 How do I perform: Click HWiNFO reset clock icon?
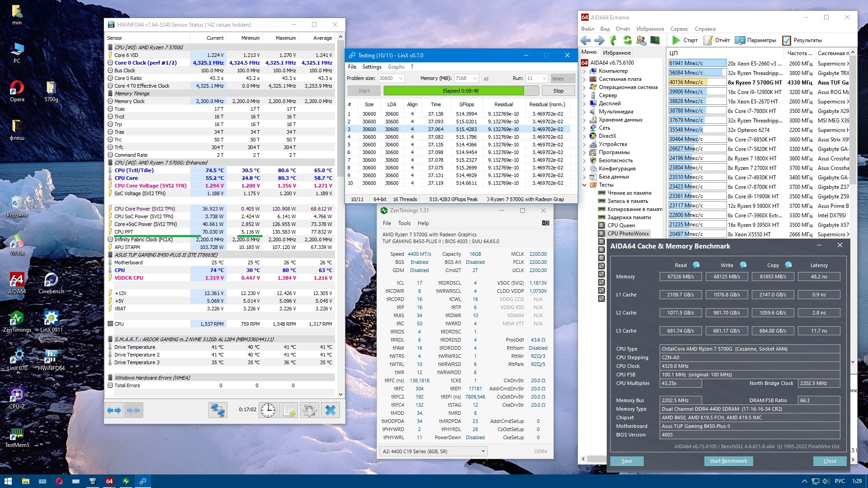(x=268, y=410)
